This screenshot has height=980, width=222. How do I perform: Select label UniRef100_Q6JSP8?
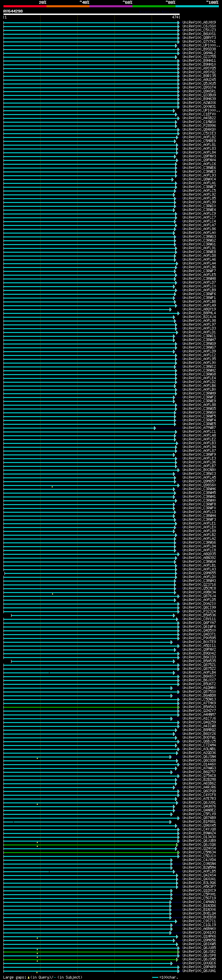[199, 956]
